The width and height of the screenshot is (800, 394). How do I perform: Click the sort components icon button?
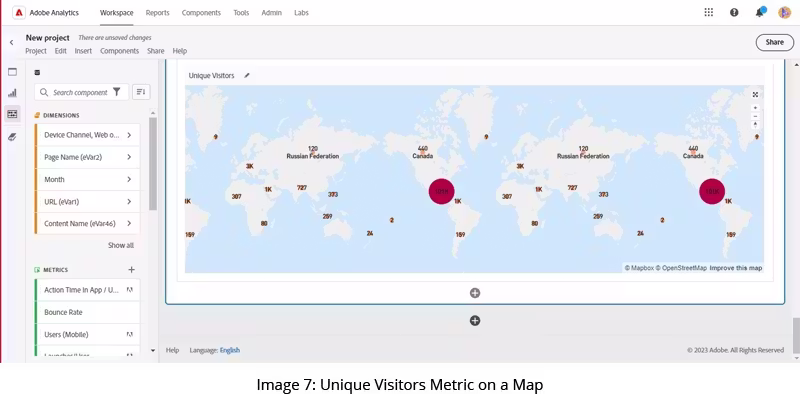point(141,92)
